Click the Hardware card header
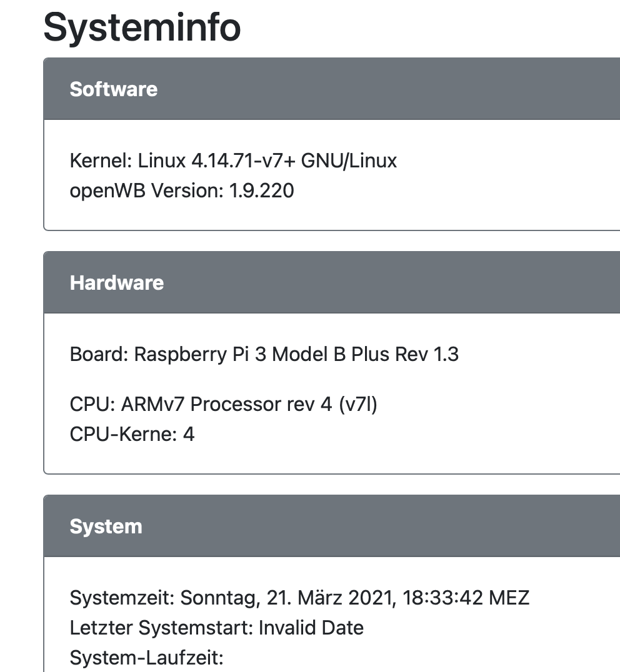 click(116, 283)
